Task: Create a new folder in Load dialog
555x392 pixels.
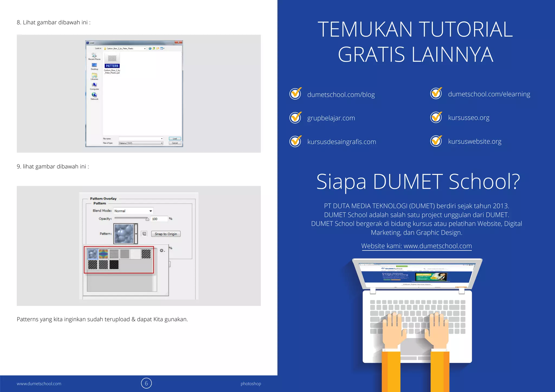Action: (158, 48)
